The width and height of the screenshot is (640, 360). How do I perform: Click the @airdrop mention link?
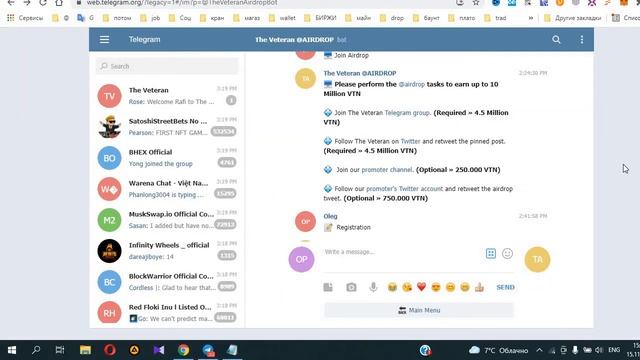411,84
